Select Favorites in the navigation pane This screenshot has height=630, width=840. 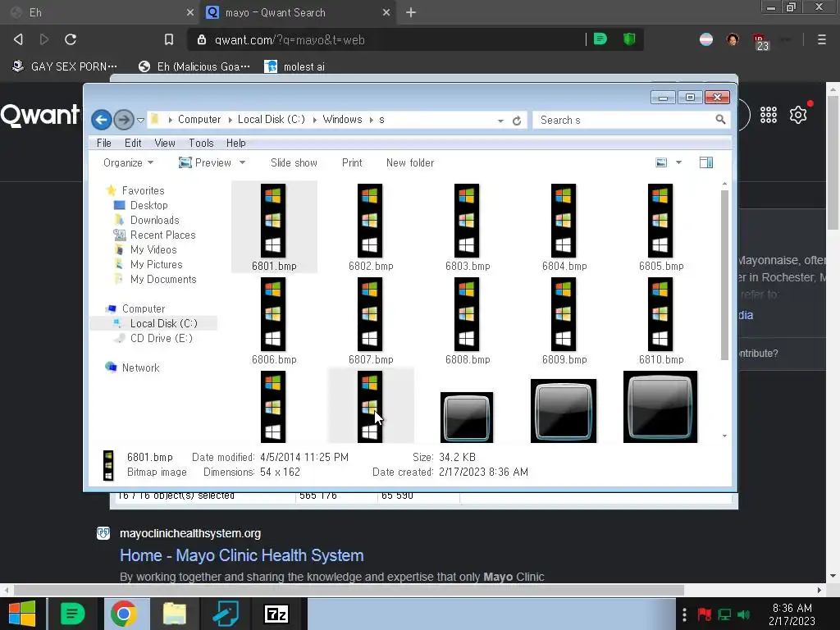click(x=143, y=190)
